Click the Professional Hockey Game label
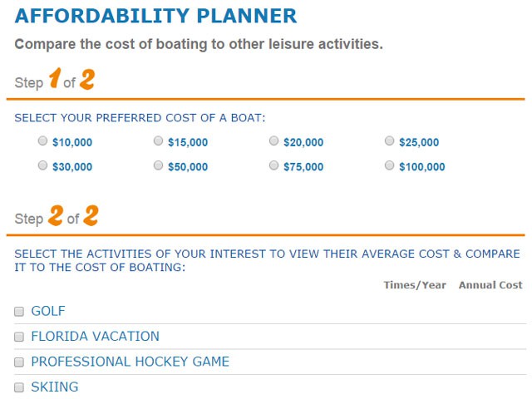This screenshot has height=399, width=532. 130,362
